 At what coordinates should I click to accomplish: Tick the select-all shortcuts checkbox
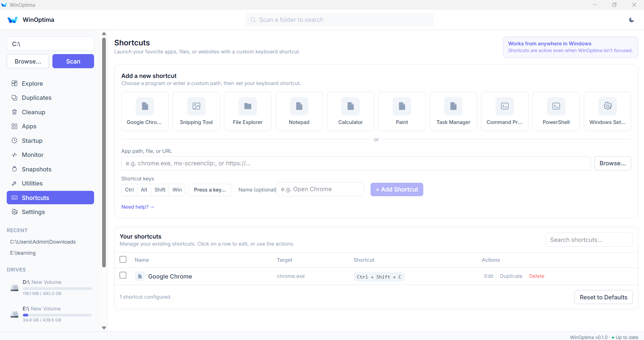pyautogui.click(x=123, y=259)
